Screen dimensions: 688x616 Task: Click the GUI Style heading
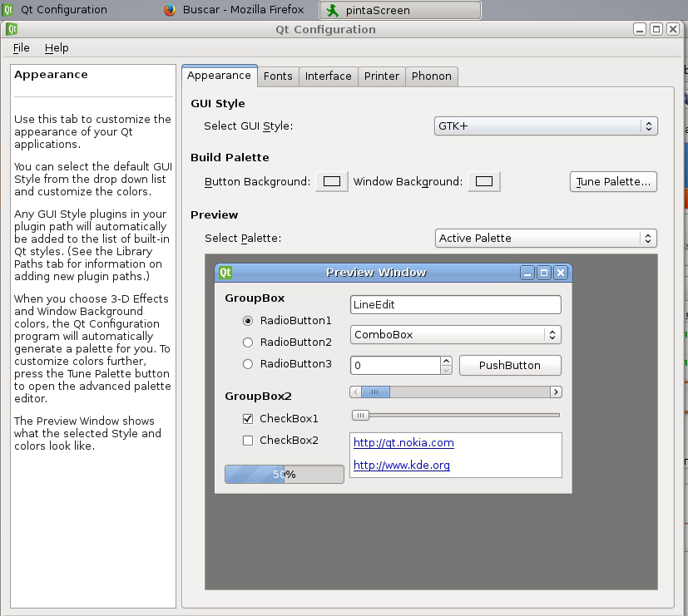[x=218, y=103]
